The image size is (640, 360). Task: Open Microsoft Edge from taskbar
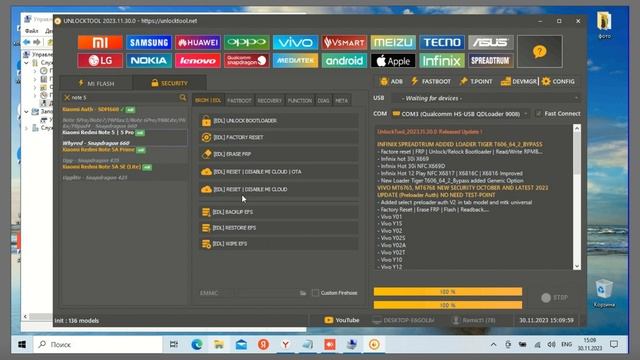(197, 344)
